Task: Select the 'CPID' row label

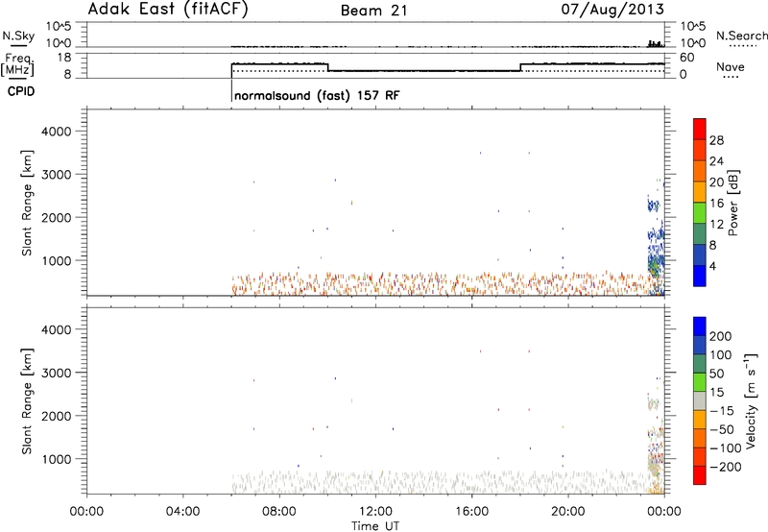Action: [21, 91]
